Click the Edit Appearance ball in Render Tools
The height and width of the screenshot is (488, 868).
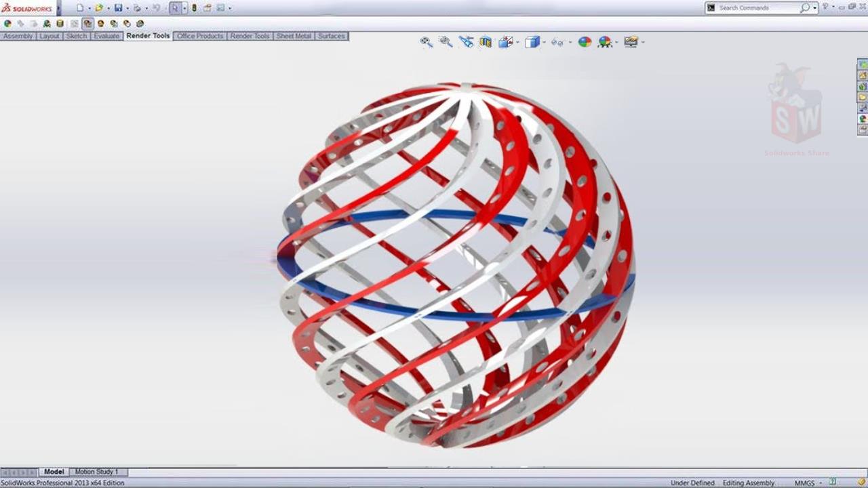click(x=7, y=23)
